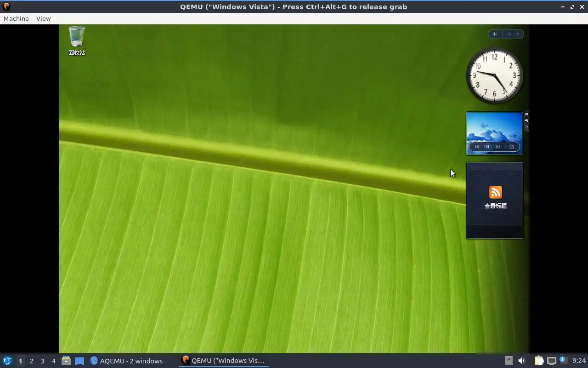588x368 pixels.
Task: Open the file manager from the panel
Action: [66, 361]
